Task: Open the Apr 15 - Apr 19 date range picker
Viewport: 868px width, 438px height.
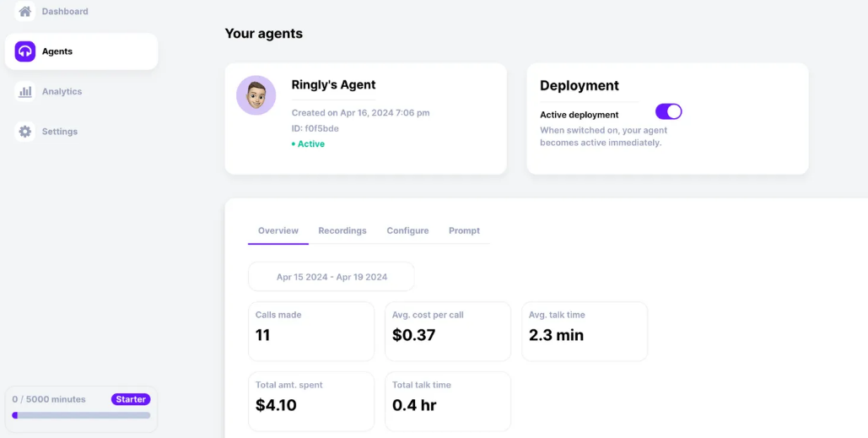Action: click(x=331, y=276)
